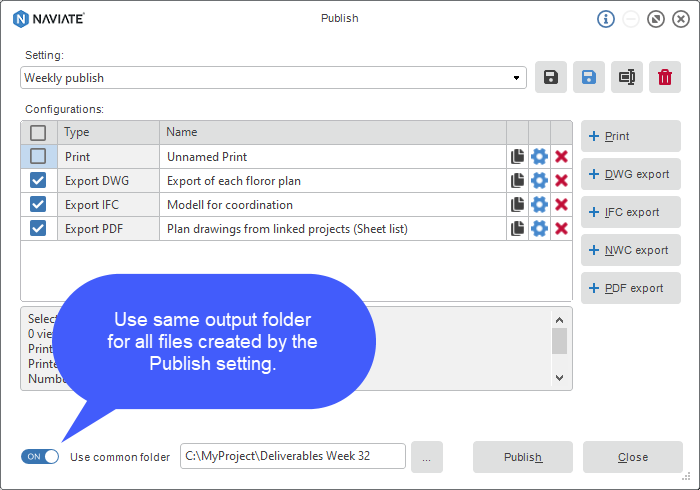
Task: Click the rename setting icon
Action: click(627, 77)
